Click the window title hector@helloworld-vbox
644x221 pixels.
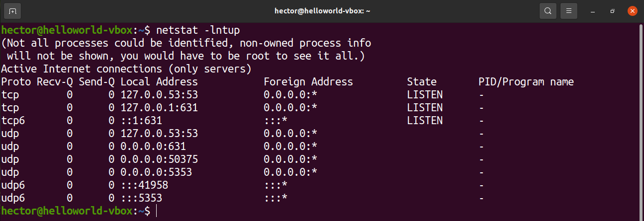(323, 11)
